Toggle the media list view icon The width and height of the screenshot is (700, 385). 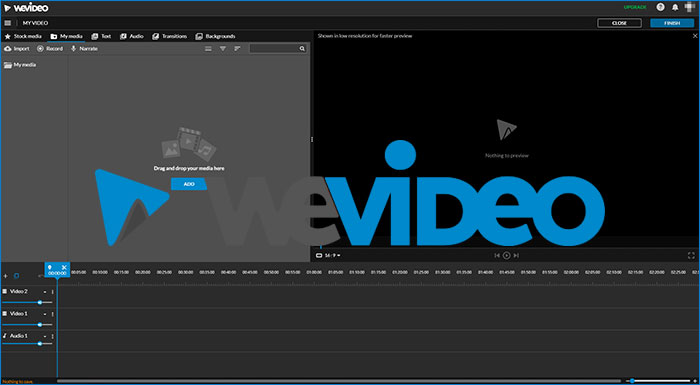tap(208, 49)
